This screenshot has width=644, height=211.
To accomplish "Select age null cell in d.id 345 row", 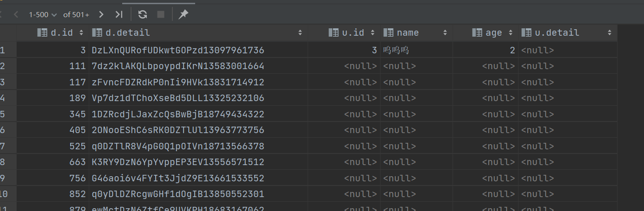I will 486,114.
